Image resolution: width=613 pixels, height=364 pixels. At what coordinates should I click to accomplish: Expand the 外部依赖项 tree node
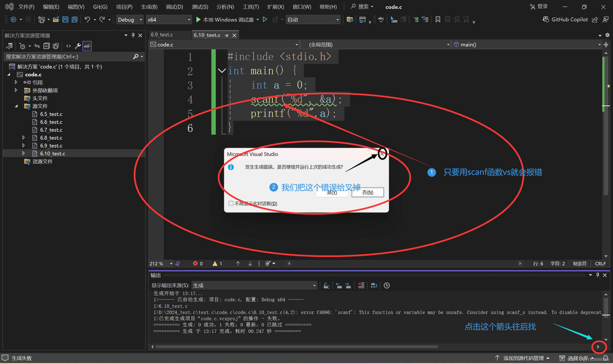pyautogui.click(x=16, y=90)
